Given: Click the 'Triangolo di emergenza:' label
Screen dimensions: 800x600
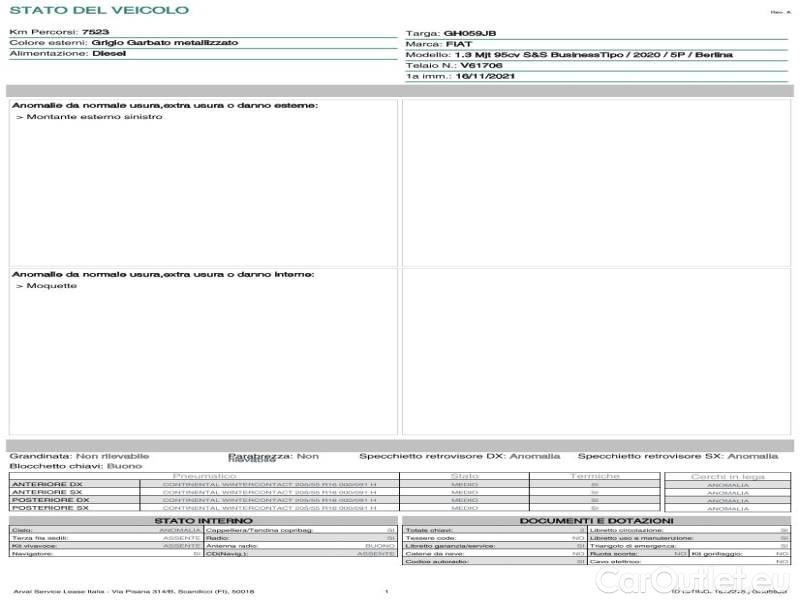Looking at the screenshot, I should click(x=633, y=546).
